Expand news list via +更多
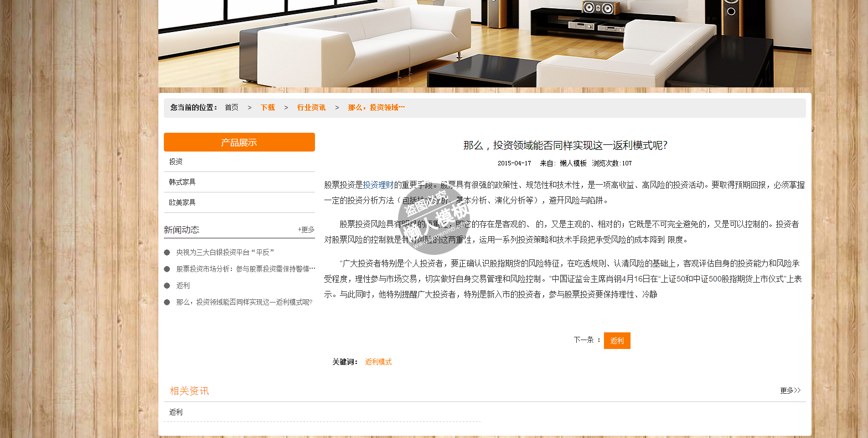The height and width of the screenshot is (438, 868). click(306, 230)
